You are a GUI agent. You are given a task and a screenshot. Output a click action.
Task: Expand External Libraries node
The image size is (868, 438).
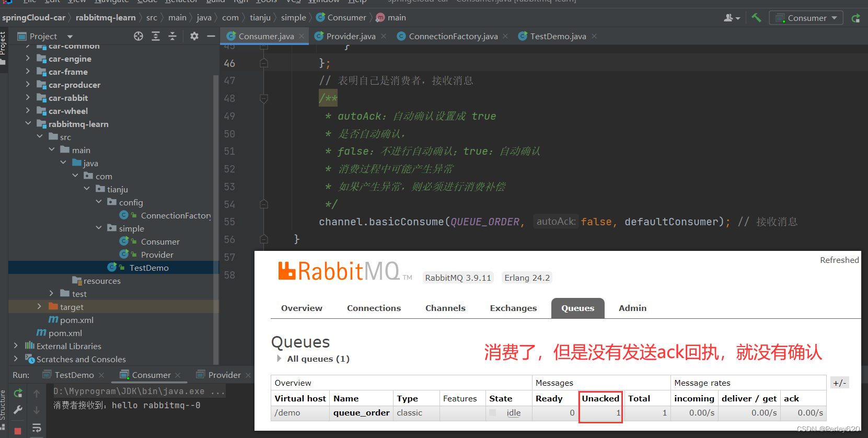[16, 346]
